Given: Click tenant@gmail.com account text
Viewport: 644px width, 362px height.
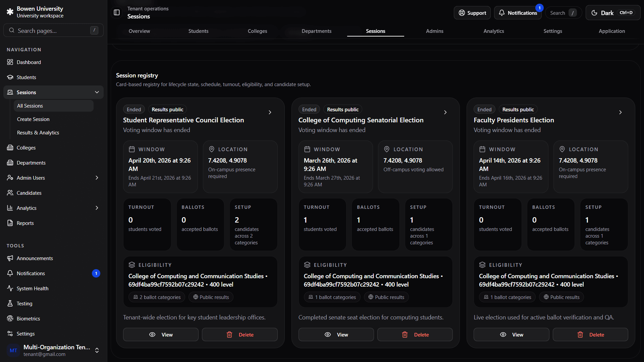Looking at the screenshot, I should coord(44,354).
